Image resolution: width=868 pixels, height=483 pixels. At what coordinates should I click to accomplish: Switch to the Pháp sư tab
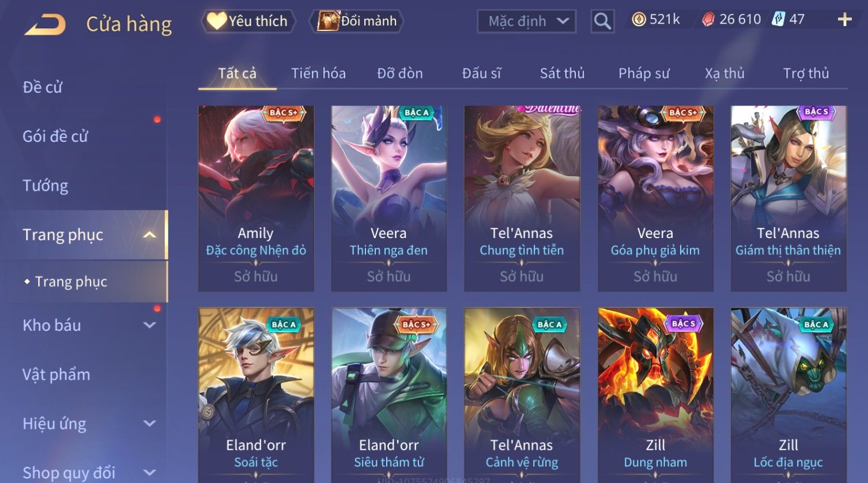(644, 73)
